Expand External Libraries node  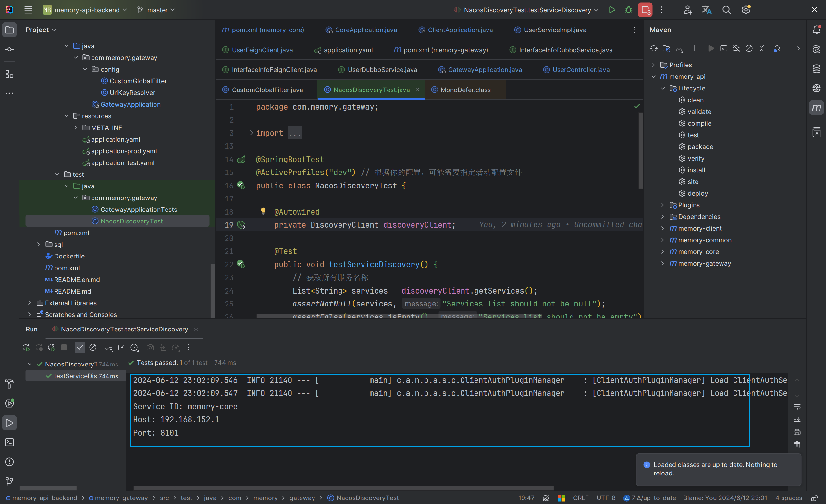[30, 303]
